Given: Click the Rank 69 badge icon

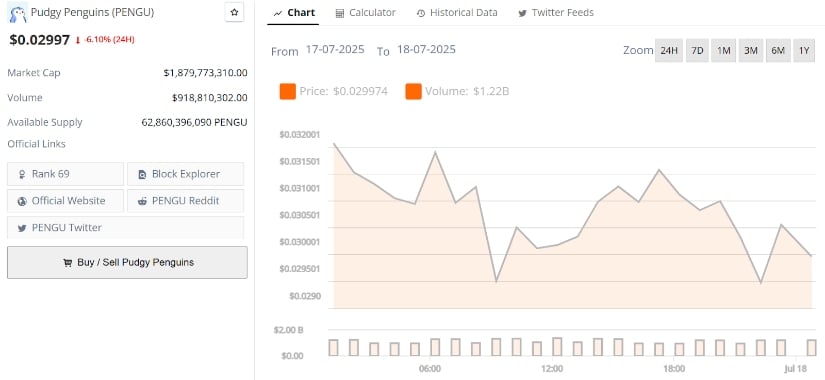Looking at the screenshot, I should tap(22, 174).
